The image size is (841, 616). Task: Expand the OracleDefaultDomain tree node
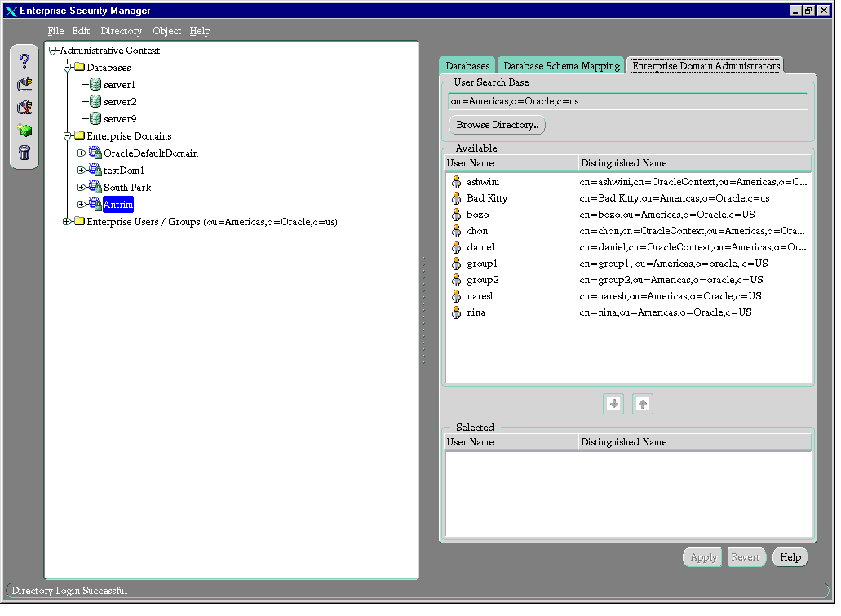(x=81, y=153)
